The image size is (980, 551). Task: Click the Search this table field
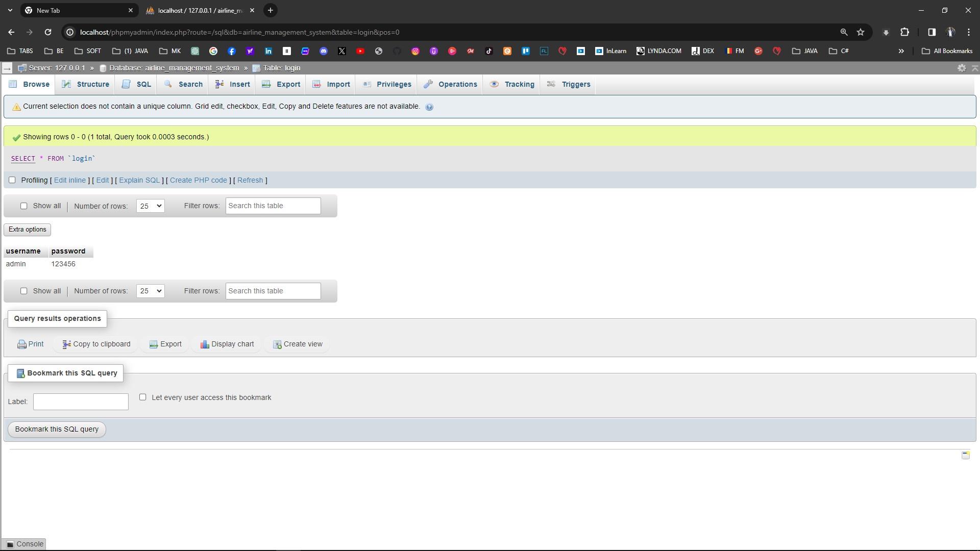(x=273, y=206)
